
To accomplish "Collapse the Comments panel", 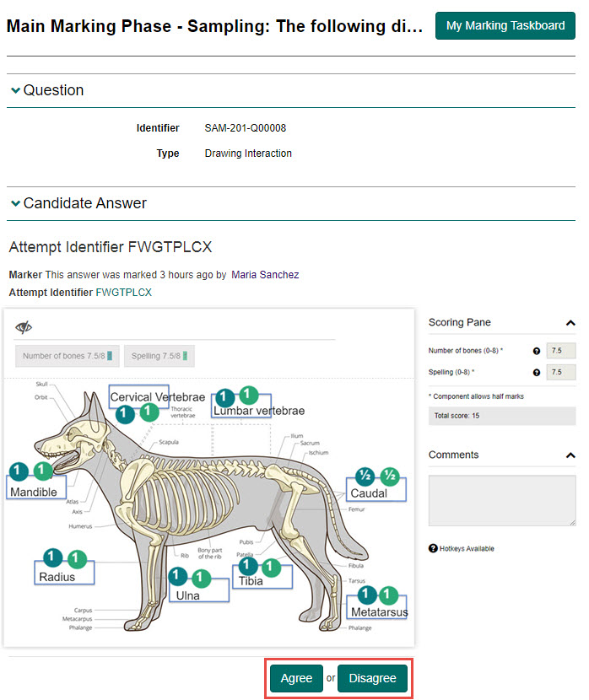I will [x=570, y=455].
